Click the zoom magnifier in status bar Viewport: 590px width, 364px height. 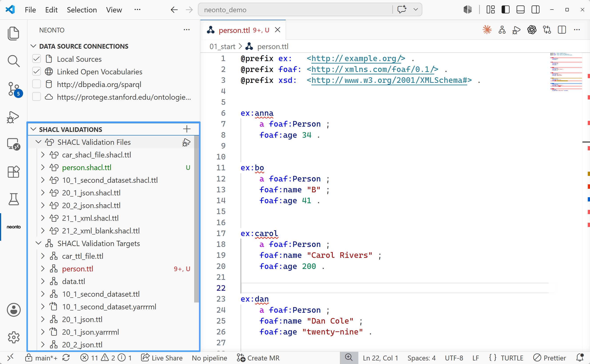pos(349,358)
